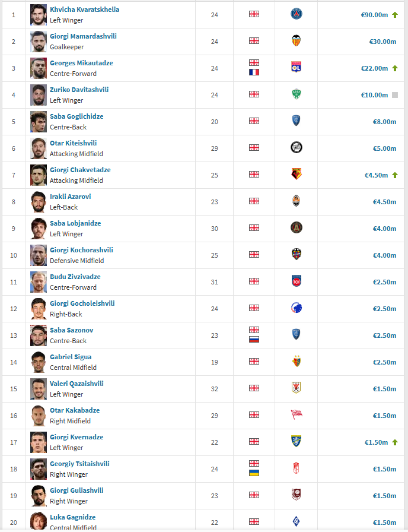Screen dimensions: 408x532
Task: Click the Georgia flag in Kiteishvili's row
Action: 254,148
